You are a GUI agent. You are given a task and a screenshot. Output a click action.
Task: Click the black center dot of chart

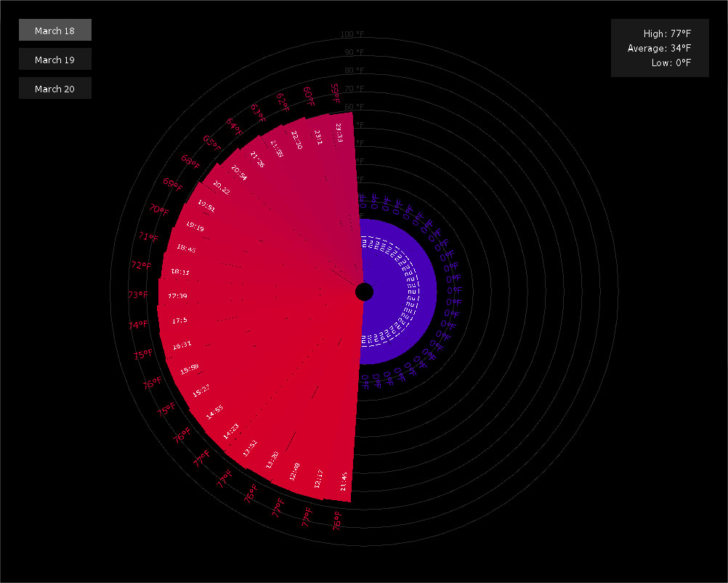tap(364, 292)
